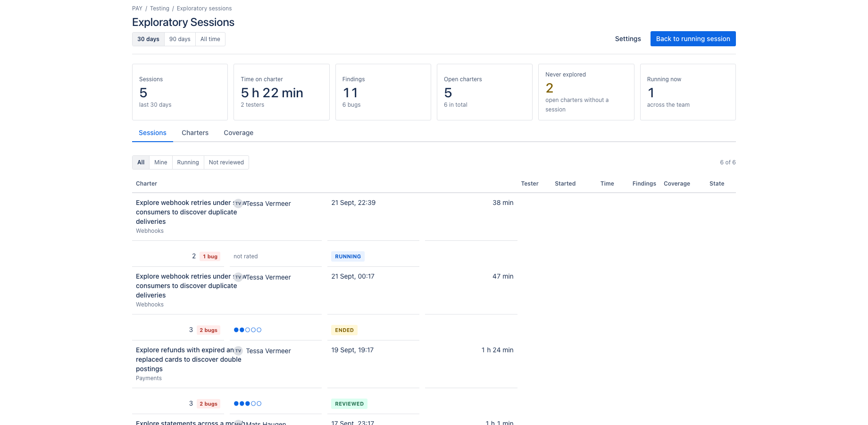
Task: Click the State column header
Action: 717,184
